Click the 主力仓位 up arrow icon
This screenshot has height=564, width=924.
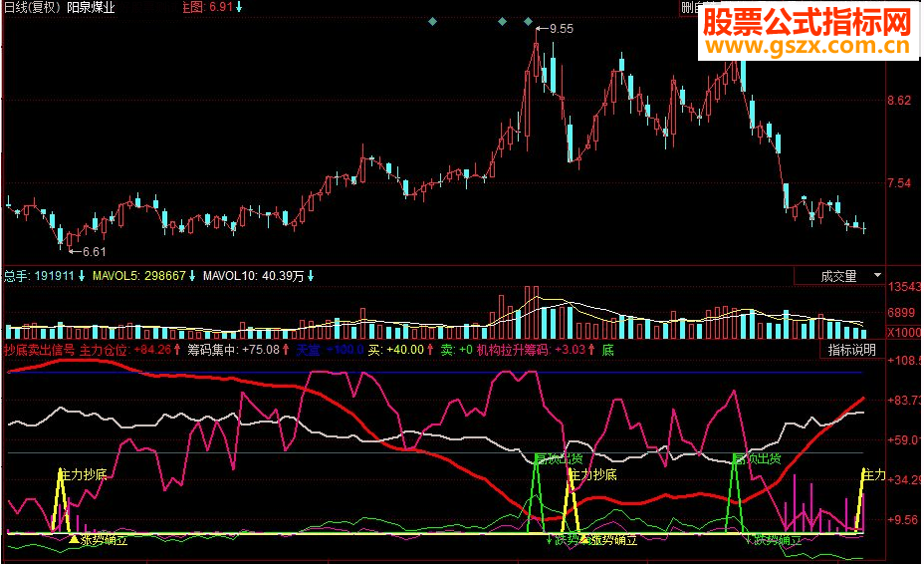[x=177, y=349]
